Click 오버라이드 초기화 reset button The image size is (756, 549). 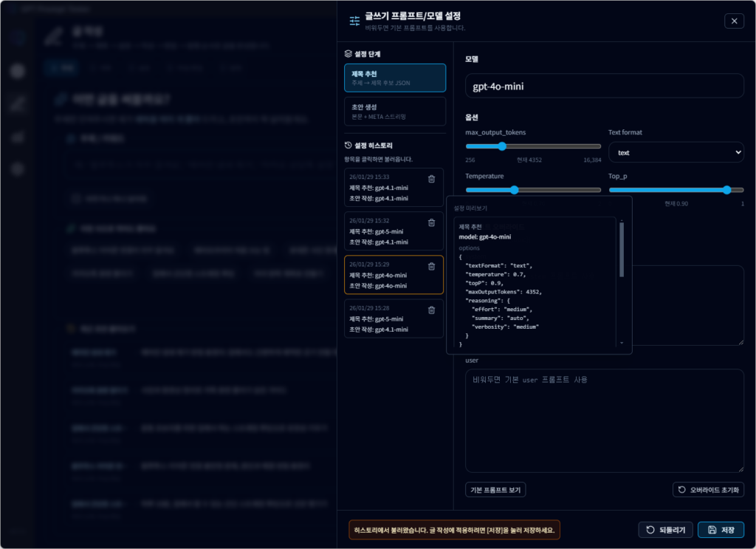pyautogui.click(x=708, y=490)
